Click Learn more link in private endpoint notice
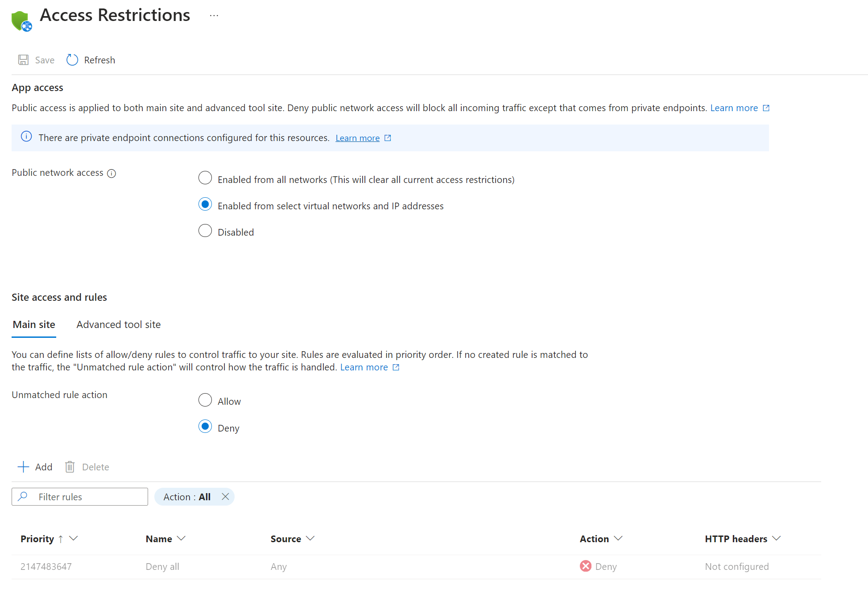This screenshot has height=602, width=868. pos(358,137)
